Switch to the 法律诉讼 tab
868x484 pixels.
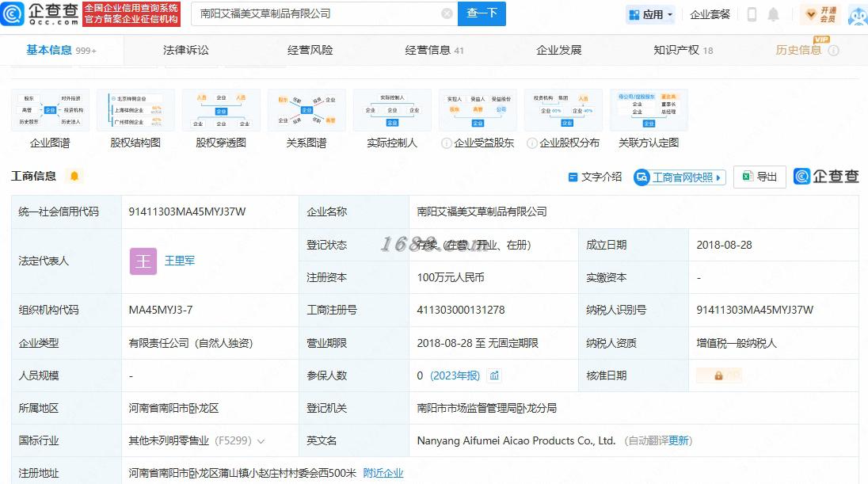(185, 50)
